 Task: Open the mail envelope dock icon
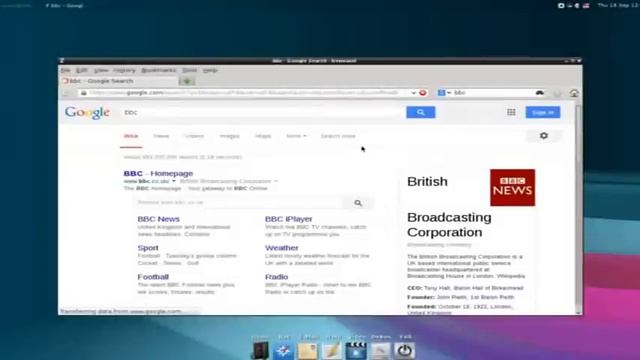[x=307, y=351]
